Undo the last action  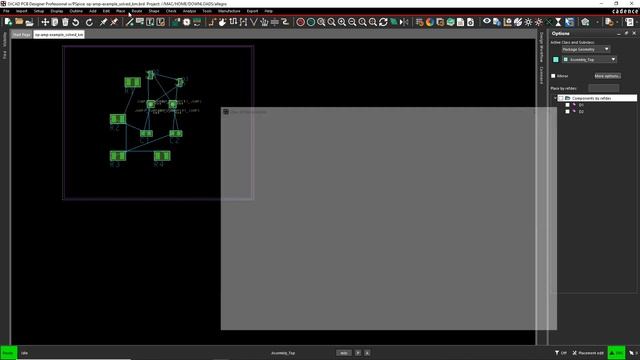click(x=76, y=22)
